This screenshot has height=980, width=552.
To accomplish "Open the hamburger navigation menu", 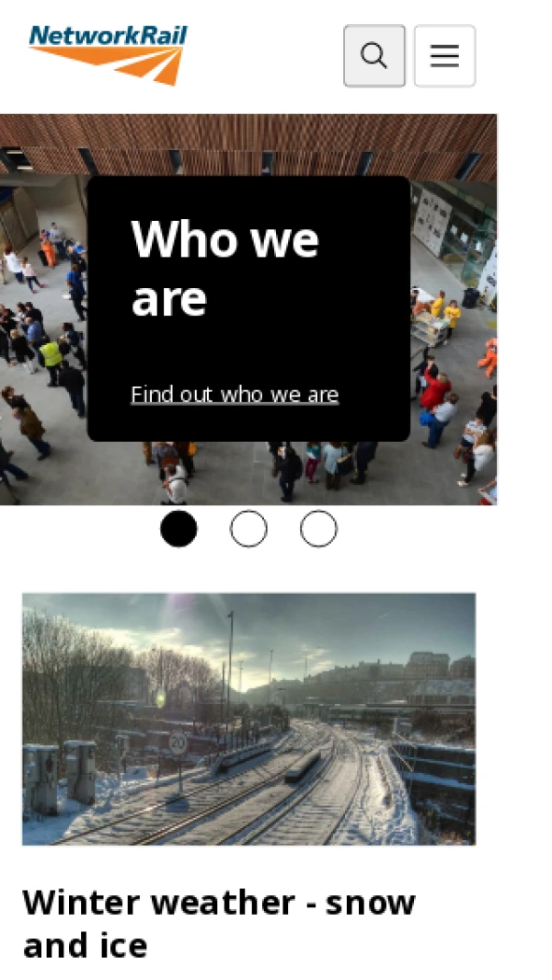I will pos(444,55).
